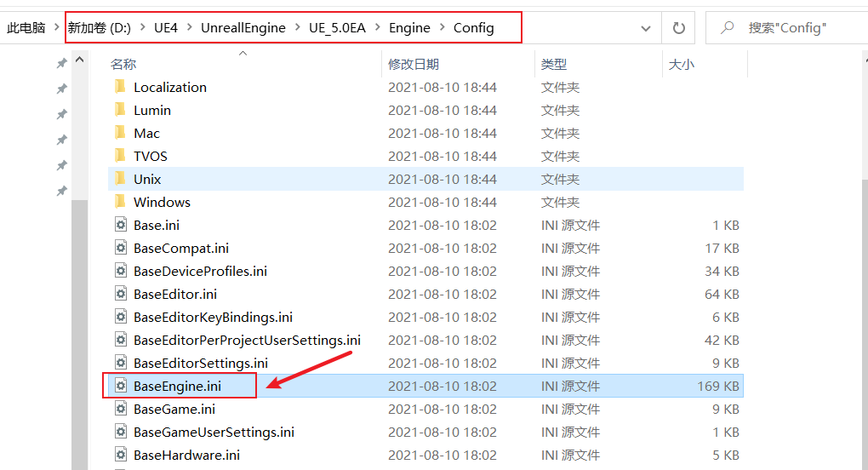
Task: Sort by the 名称 column header
Action: click(123, 64)
